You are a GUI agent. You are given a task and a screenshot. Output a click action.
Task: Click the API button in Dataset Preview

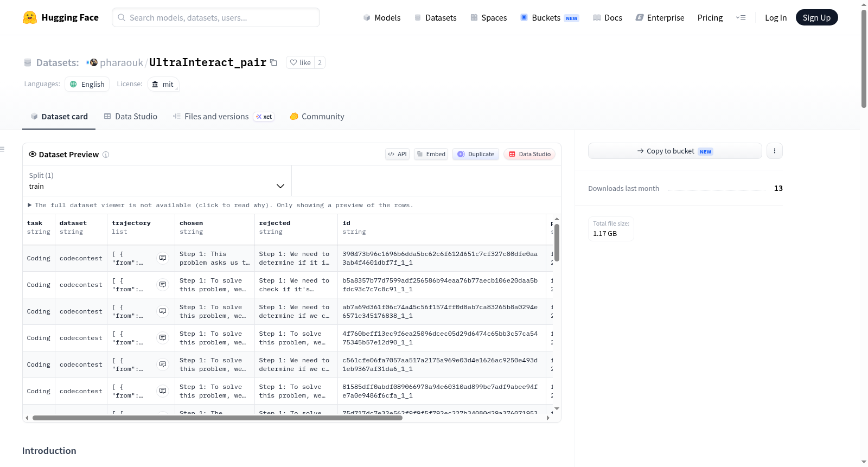(397, 154)
